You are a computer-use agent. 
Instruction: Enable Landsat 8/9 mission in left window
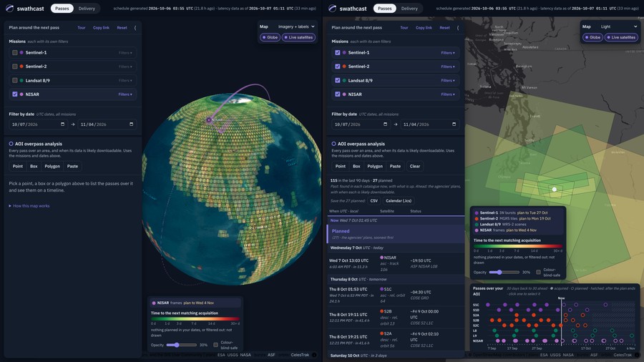click(15, 80)
